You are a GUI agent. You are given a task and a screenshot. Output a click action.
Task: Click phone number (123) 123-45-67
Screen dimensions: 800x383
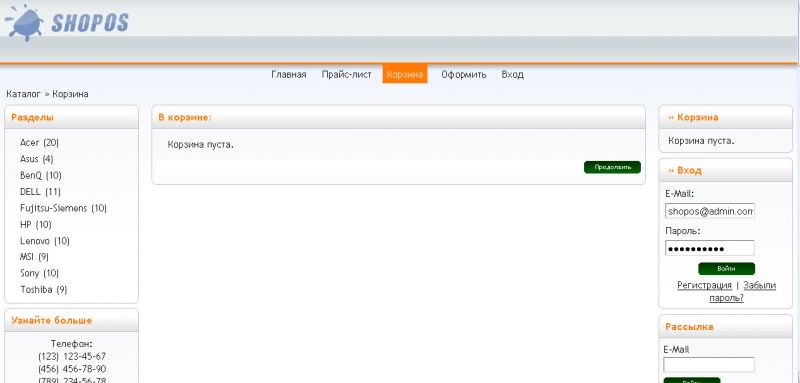(x=72, y=356)
